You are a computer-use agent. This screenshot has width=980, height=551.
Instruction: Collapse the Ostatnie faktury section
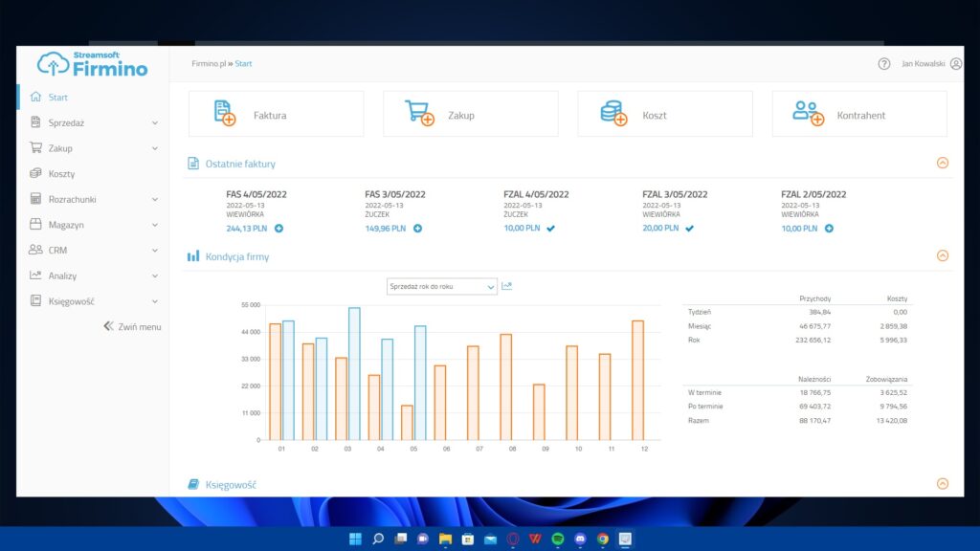click(943, 163)
